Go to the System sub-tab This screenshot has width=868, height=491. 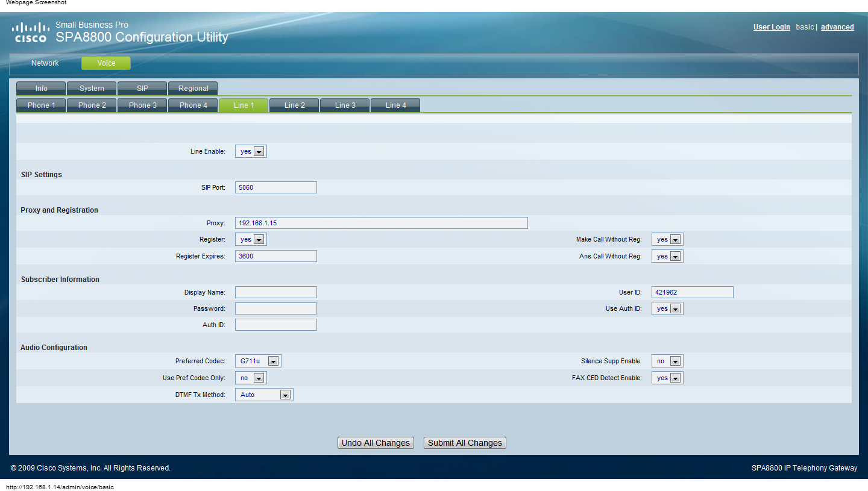pyautogui.click(x=92, y=89)
